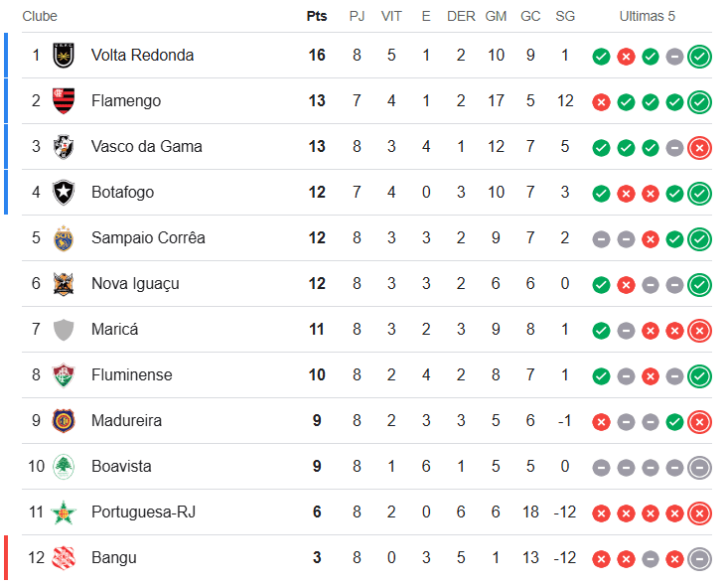Image resolution: width=728 pixels, height=585 pixels.
Task: Select Boavista's most recent draw icon
Action: pyautogui.click(x=699, y=468)
